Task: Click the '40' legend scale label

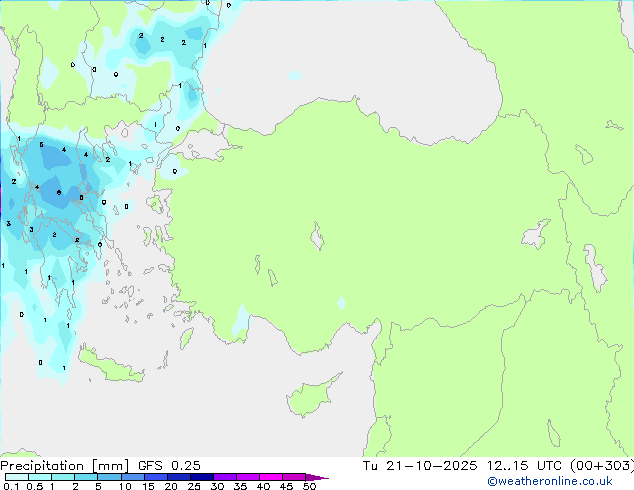Action: pos(264,486)
